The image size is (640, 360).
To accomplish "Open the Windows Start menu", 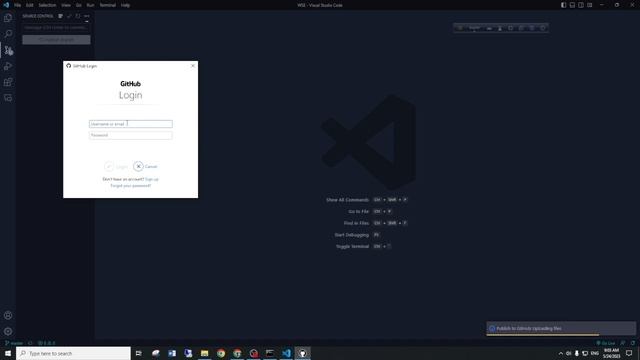I will tap(8, 353).
